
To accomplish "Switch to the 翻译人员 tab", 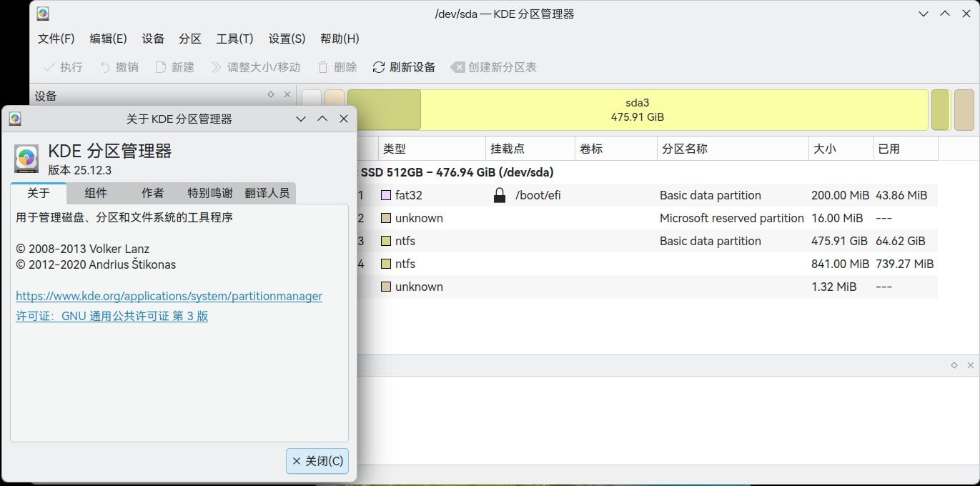I will click(x=267, y=193).
